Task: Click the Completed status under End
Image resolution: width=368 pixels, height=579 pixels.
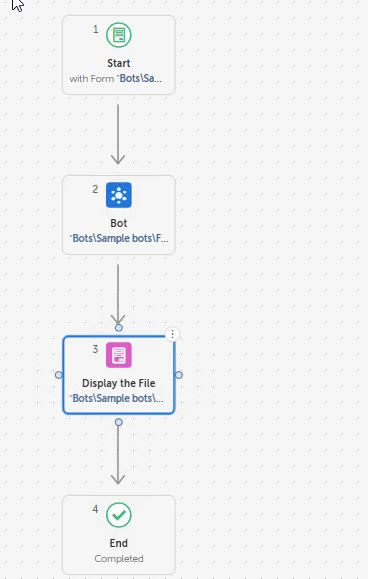Action: (x=118, y=558)
